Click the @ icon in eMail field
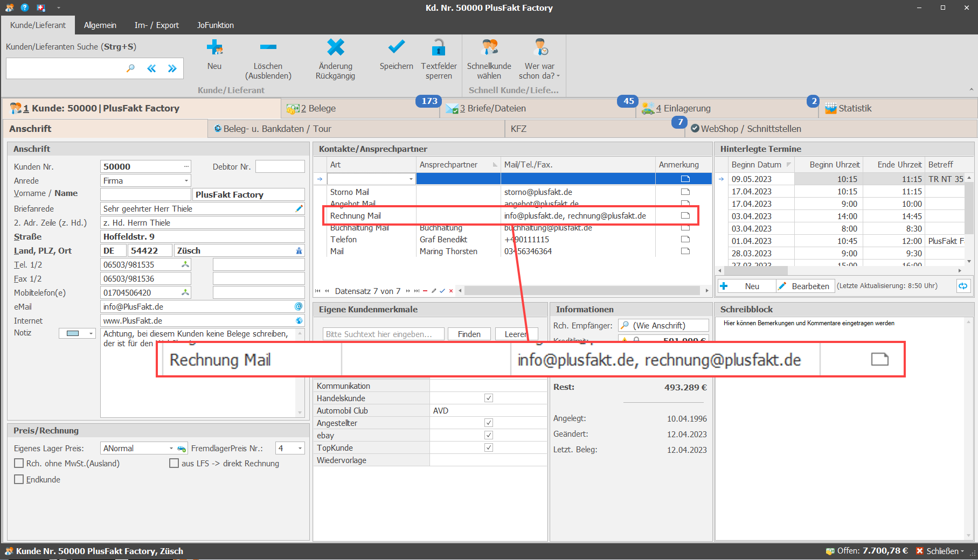The image size is (978, 560). click(299, 306)
